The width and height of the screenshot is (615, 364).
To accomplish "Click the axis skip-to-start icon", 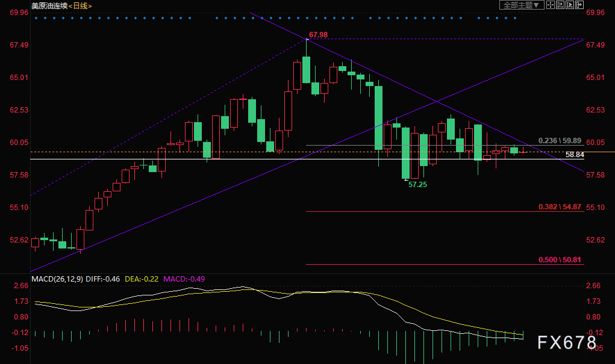I will click(x=560, y=5).
